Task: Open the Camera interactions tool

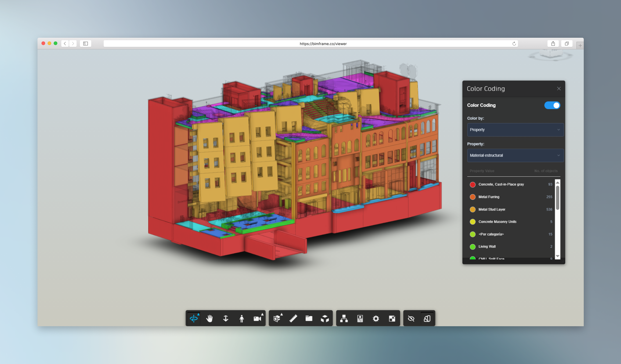Action: (x=258, y=318)
